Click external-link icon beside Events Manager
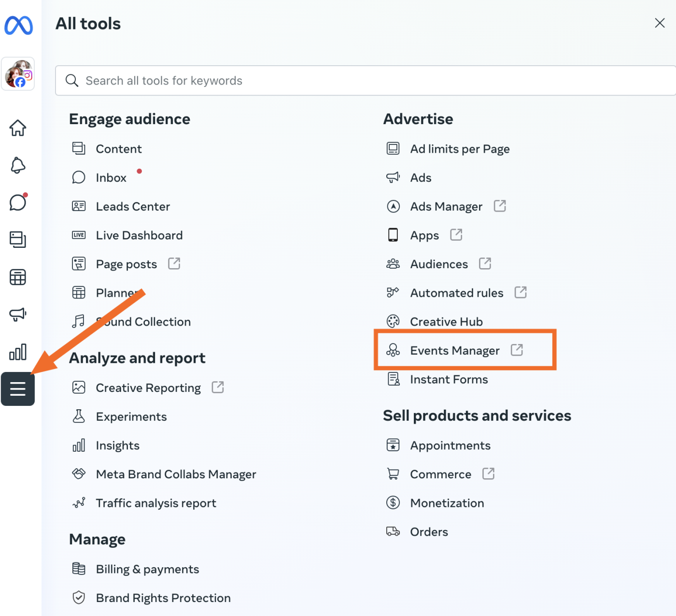676x616 pixels. coord(517,349)
